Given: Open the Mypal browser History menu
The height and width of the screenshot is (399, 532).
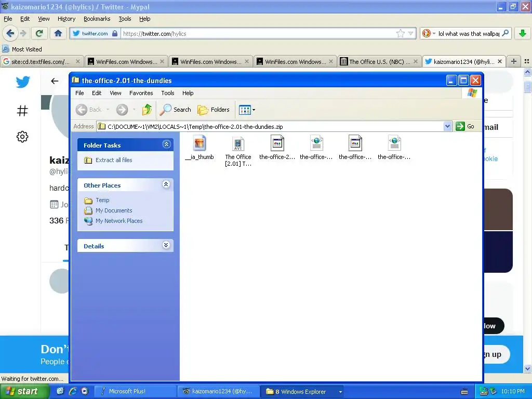Looking at the screenshot, I should (66, 19).
